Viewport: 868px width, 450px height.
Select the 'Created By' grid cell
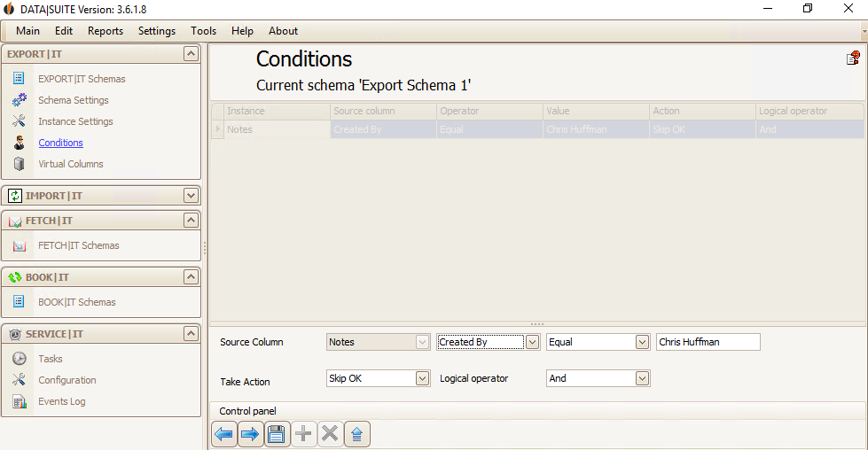[x=383, y=129]
